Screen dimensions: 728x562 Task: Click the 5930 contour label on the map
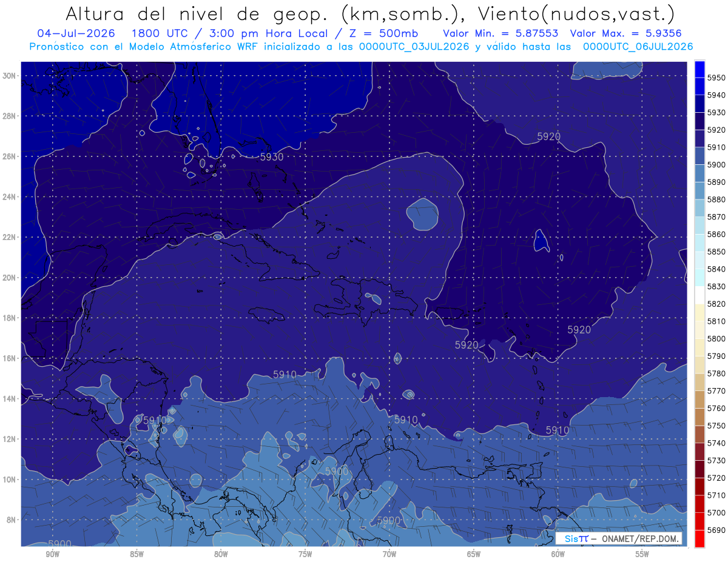pos(271,157)
